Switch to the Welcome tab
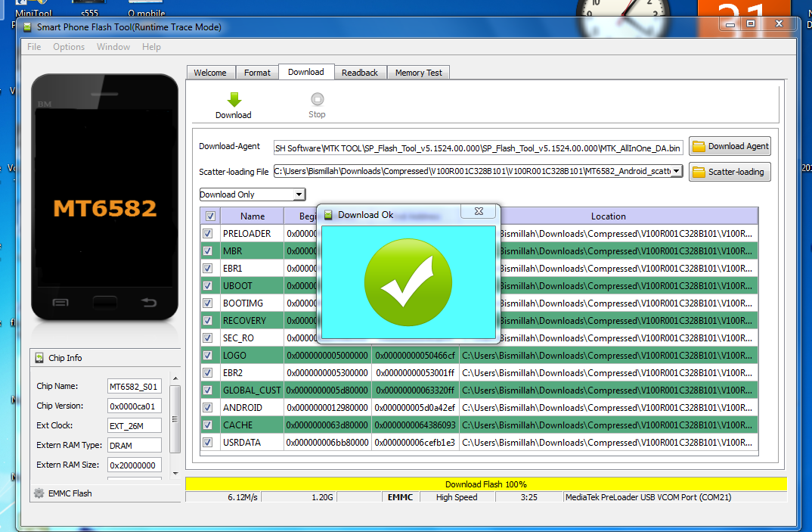812x532 pixels. pos(210,73)
